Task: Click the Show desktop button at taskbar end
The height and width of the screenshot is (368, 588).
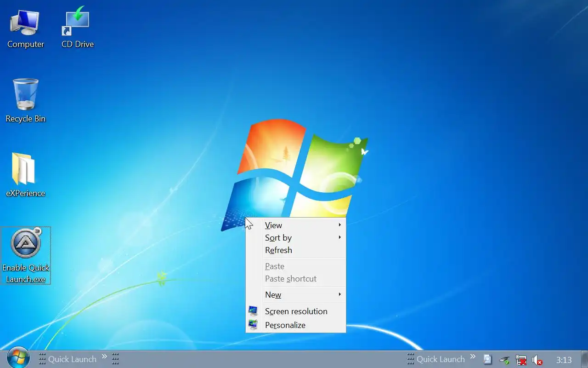Action: (584, 359)
